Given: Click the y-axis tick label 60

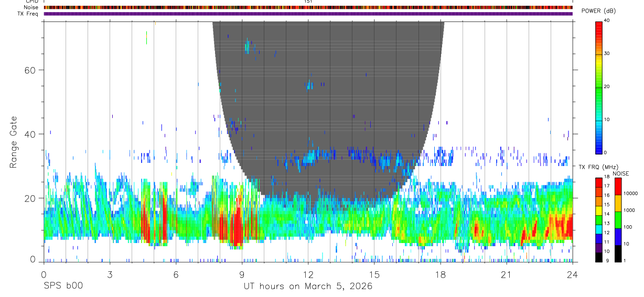Looking at the screenshot, I should pyautogui.click(x=30, y=70).
